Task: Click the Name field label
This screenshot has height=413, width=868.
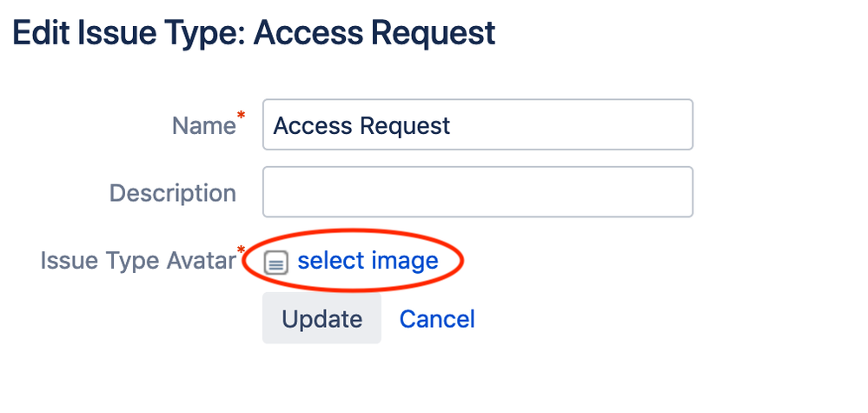Action: [x=203, y=126]
